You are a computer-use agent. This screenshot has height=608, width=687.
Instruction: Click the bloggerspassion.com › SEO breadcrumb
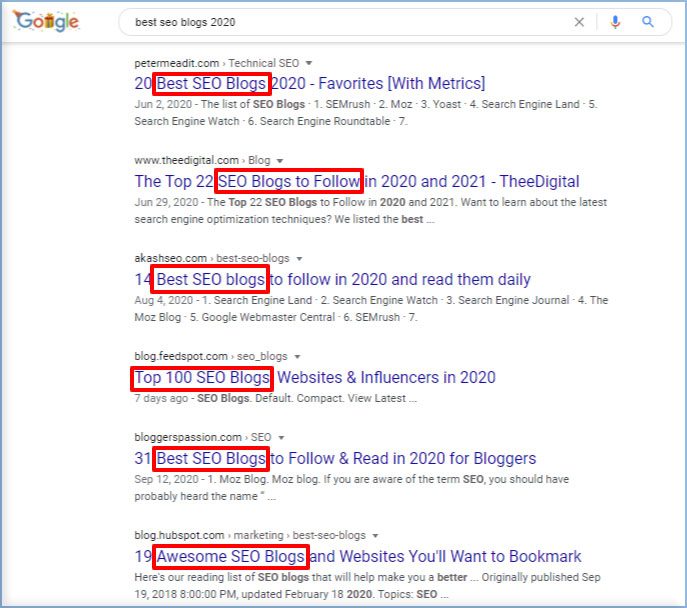coord(203,437)
